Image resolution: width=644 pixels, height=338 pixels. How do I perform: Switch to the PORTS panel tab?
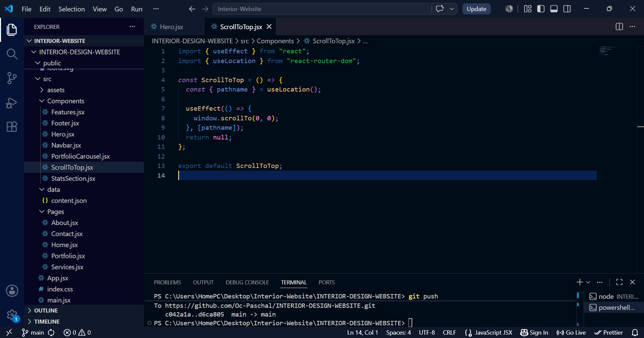[327, 282]
